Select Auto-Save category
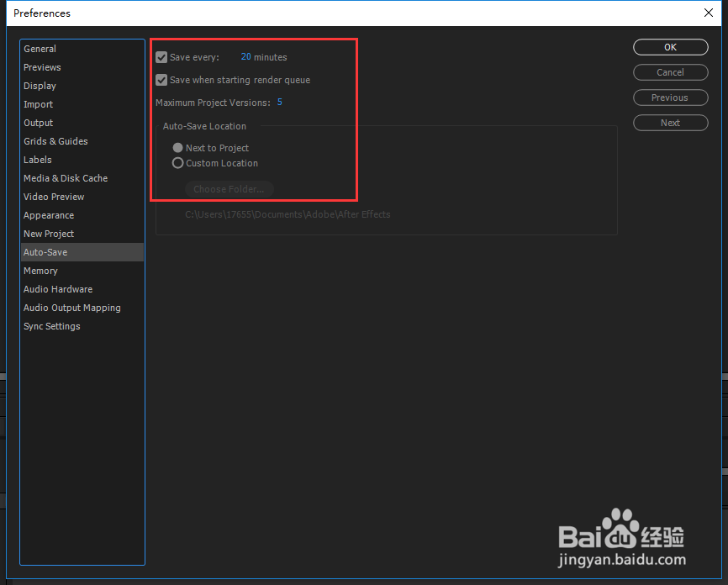This screenshot has width=728, height=585. (82, 252)
